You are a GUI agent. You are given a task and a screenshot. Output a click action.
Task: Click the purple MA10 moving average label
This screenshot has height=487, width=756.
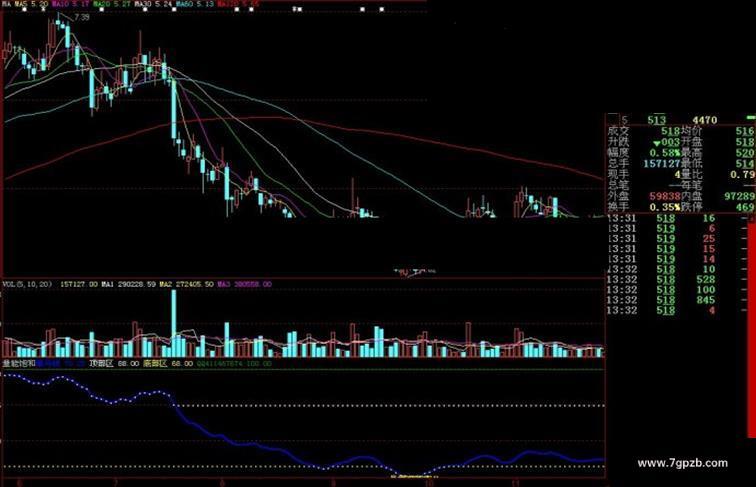pos(70,4)
